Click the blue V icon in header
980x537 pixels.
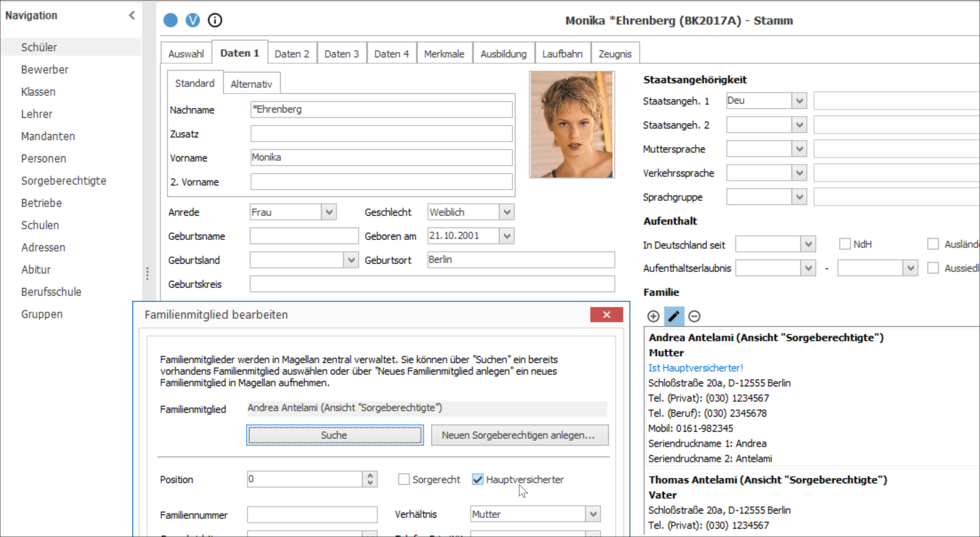(192, 20)
